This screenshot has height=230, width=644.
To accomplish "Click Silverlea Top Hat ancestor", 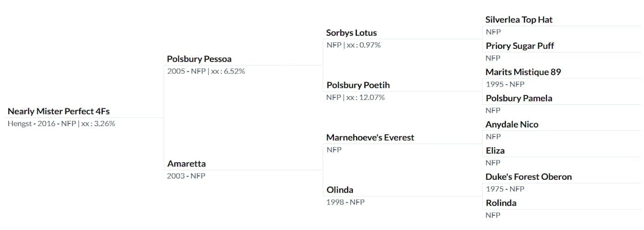I will tap(519, 20).
